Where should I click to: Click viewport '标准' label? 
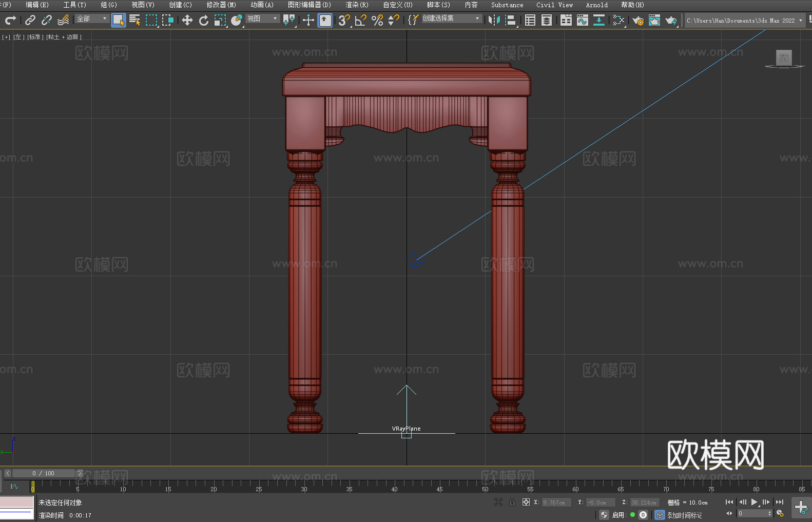35,37
